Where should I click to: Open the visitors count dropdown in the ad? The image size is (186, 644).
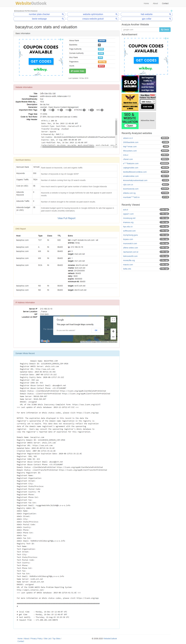coord(154,102)
